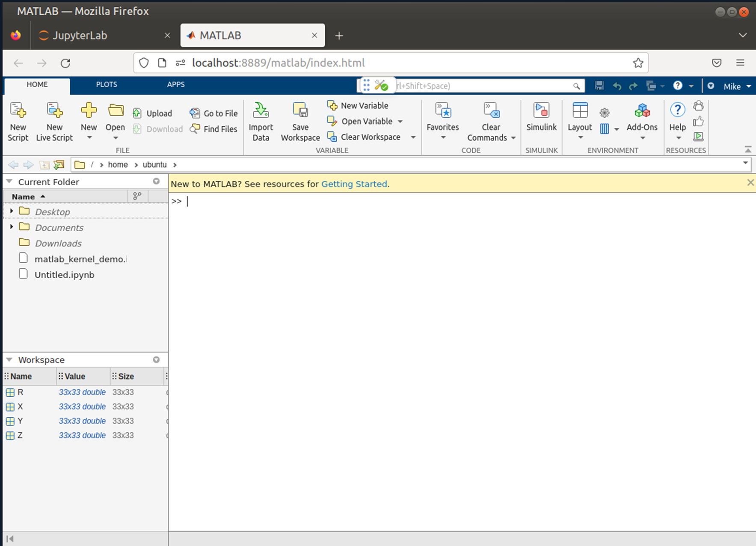The image size is (756, 546).
Task: Switch to the APPS tab
Action: coord(175,85)
